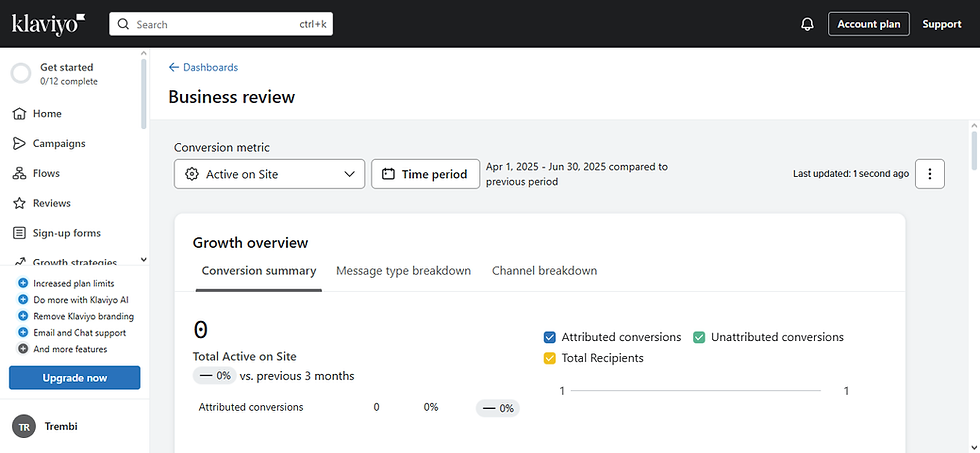Image resolution: width=980 pixels, height=453 pixels.
Task: Click the Sign-up forms icon
Action: pos(19,233)
